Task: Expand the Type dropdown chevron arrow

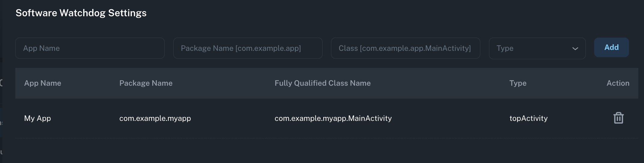Action: (x=575, y=49)
